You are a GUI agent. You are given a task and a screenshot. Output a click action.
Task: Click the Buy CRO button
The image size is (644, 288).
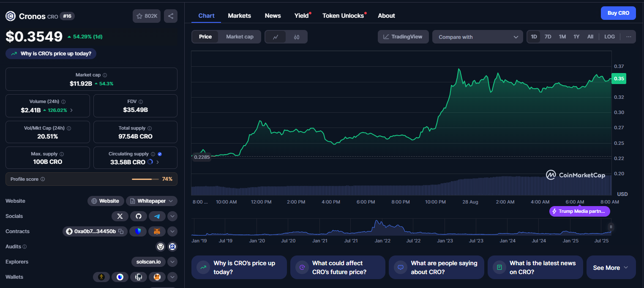[x=618, y=13]
